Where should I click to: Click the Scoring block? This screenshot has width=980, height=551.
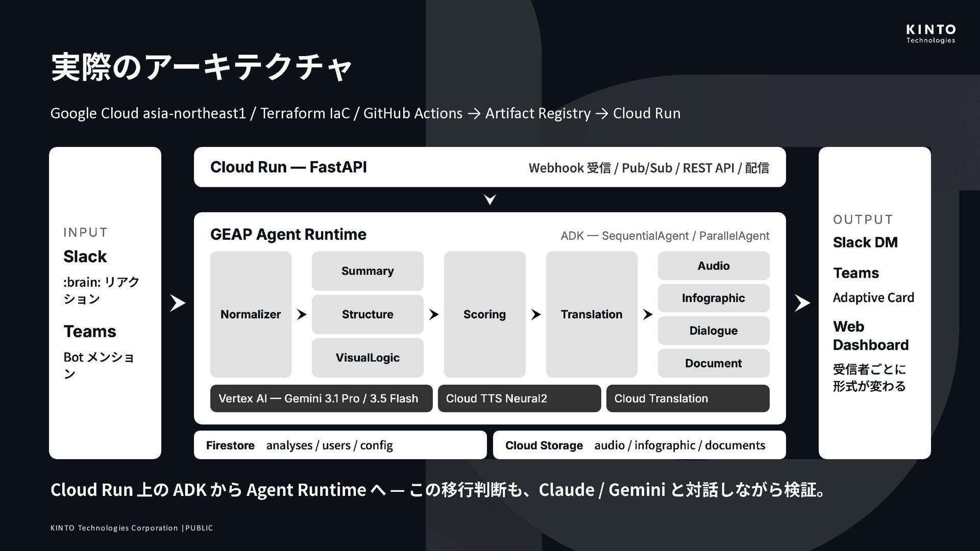[x=484, y=314]
